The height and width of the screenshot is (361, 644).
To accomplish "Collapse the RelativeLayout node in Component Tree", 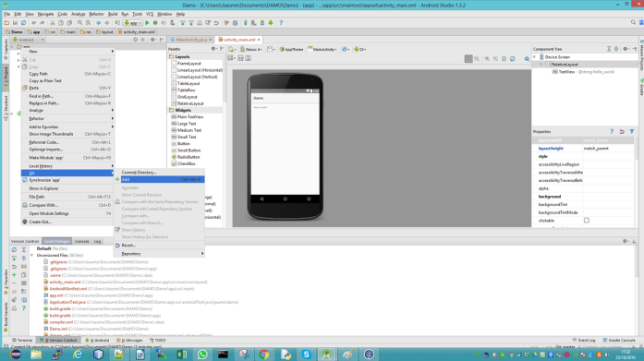I will click(541, 65).
